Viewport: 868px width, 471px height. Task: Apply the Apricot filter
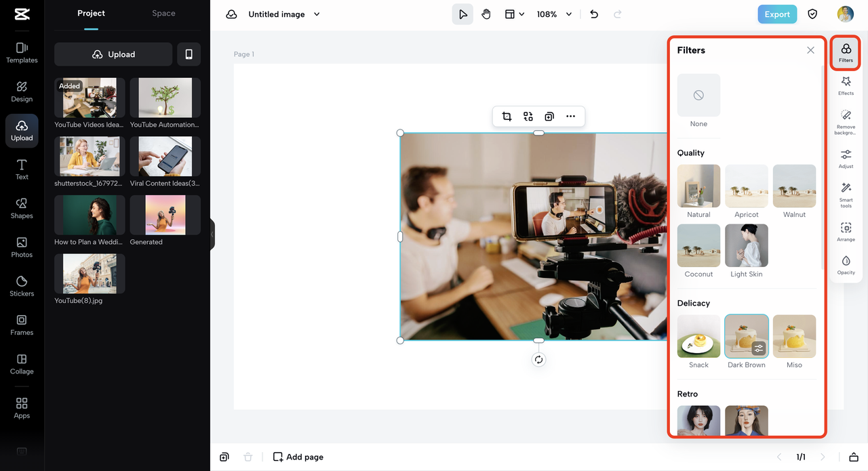click(747, 186)
